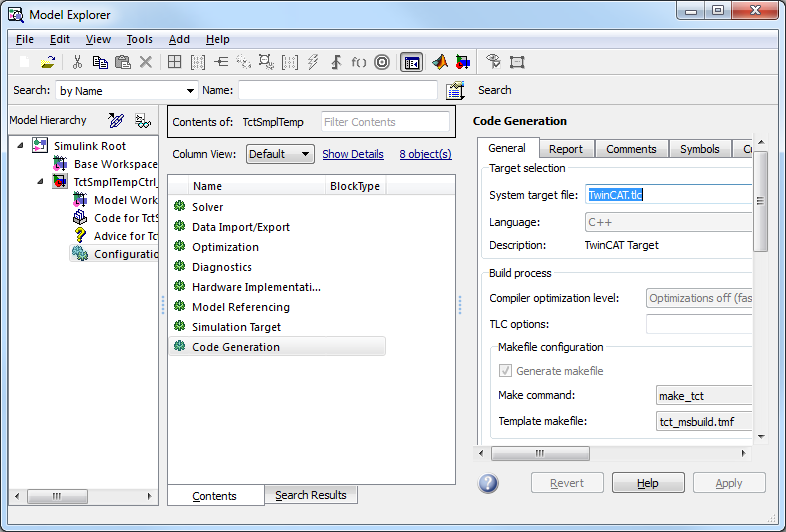Viewport: 786px width, 532px height.
Task: Open the Tools menu
Action: point(139,39)
